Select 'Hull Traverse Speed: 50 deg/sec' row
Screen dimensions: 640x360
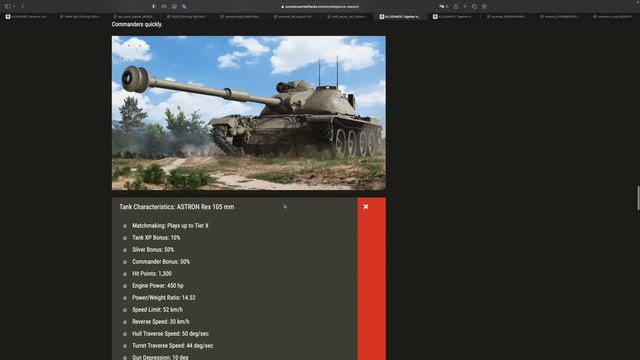(x=170, y=333)
